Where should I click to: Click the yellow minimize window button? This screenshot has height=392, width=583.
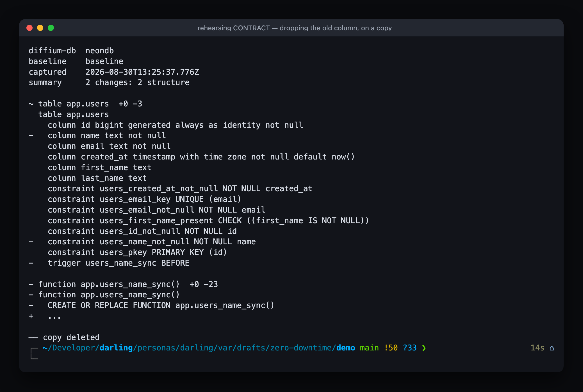tap(40, 28)
